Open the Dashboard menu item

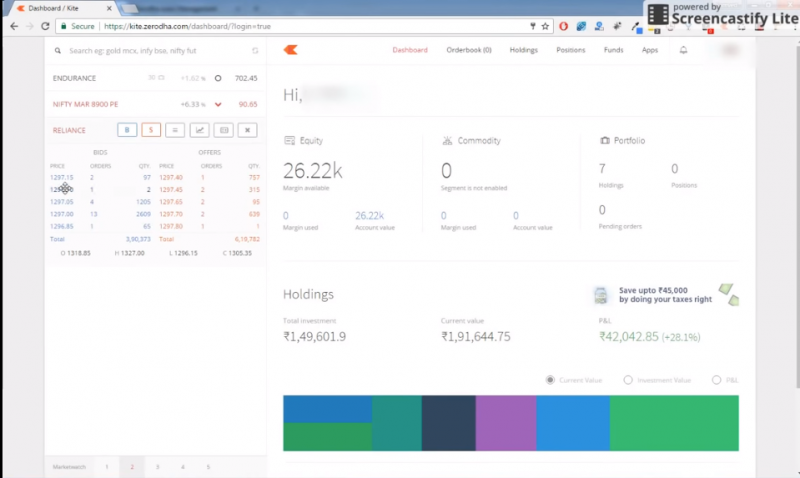click(410, 50)
